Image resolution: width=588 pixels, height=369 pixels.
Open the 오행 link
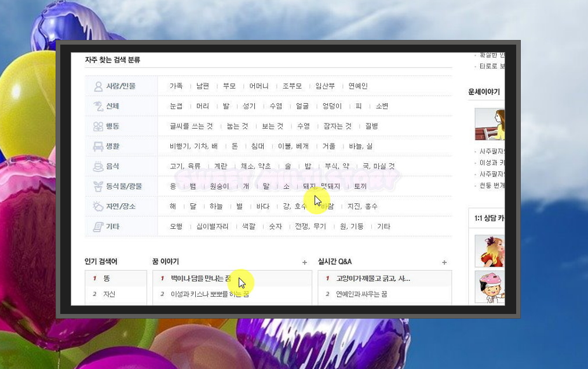[176, 226]
